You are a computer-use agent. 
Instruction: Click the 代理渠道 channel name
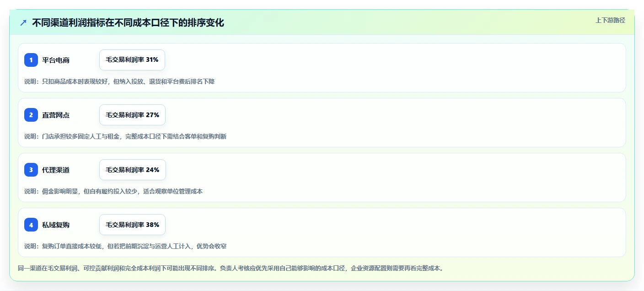point(56,170)
